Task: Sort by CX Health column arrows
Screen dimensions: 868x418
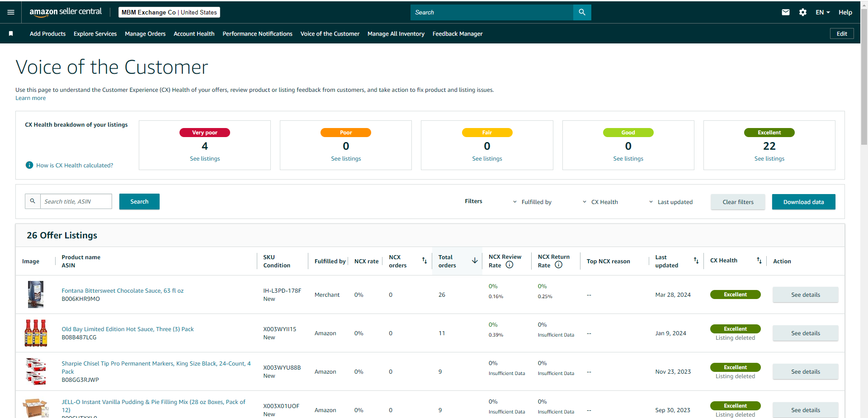Action: [x=759, y=261]
